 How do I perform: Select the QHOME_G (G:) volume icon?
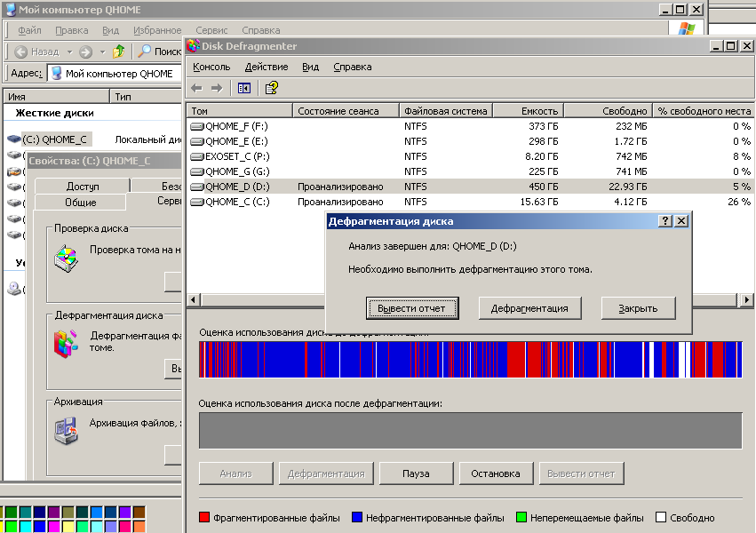tap(197, 171)
